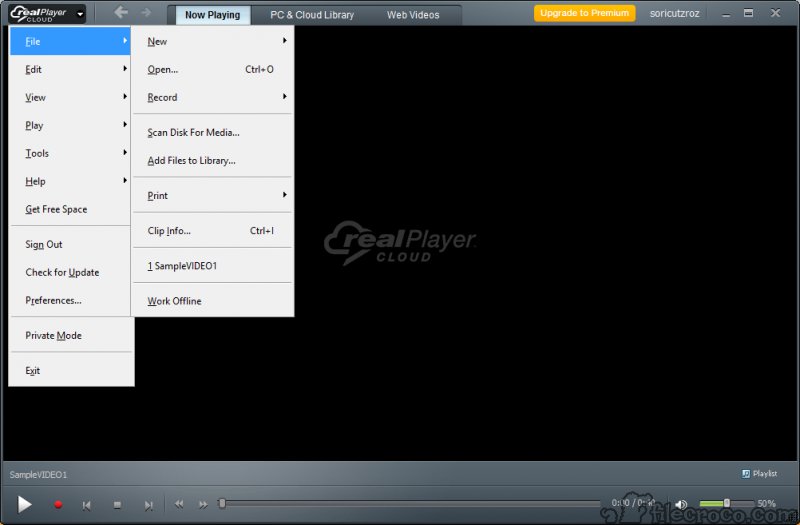
Task: Mute audio using the speaker icon
Action: 681,504
